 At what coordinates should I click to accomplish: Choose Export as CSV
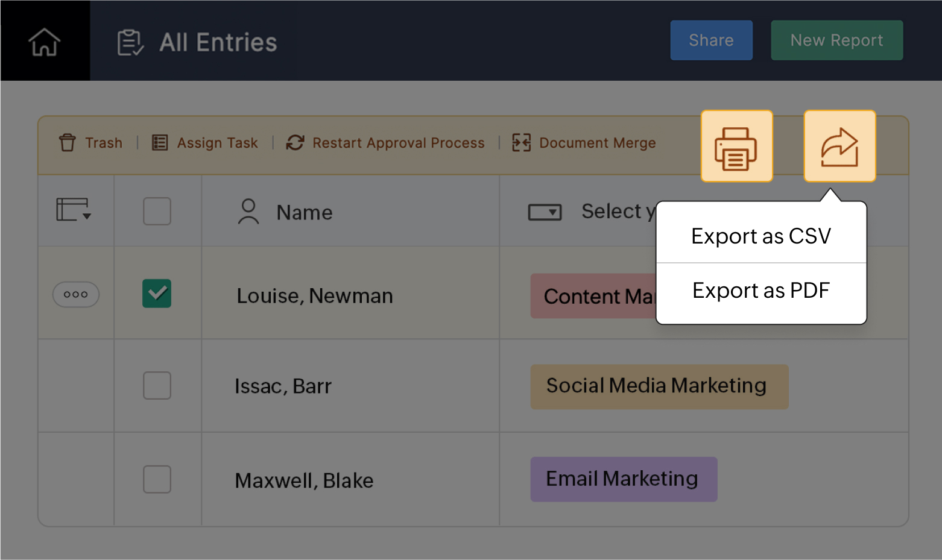[x=761, y=236]
